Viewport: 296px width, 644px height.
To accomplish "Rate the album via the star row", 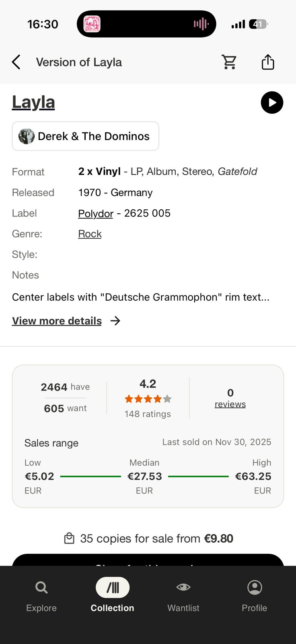I will [x=148, y=398].
